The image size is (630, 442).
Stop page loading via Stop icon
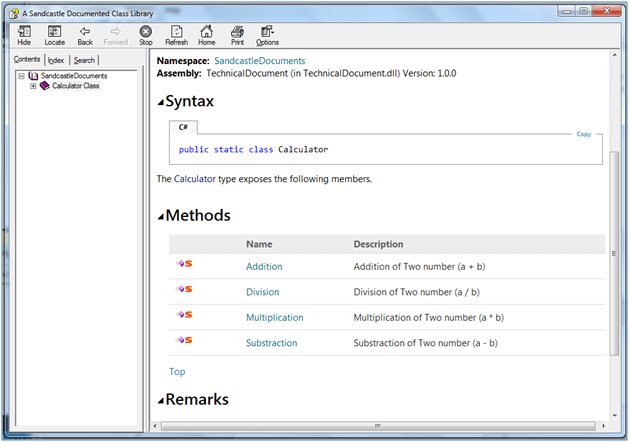(146, 35)
